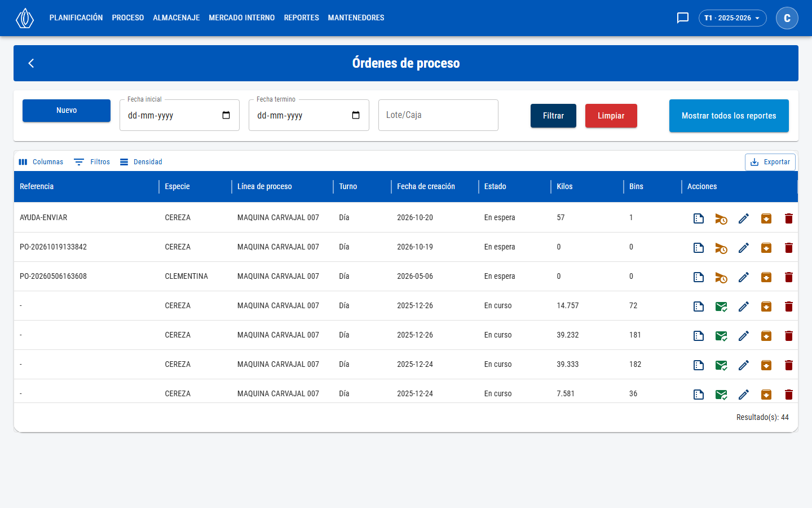Delete the AYUDA-ENVIAR order

pos(789,218)
